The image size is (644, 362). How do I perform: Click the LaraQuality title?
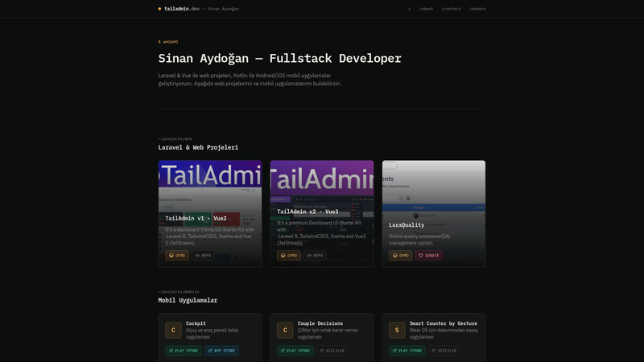pyautogui.click(x=407, y=225)
